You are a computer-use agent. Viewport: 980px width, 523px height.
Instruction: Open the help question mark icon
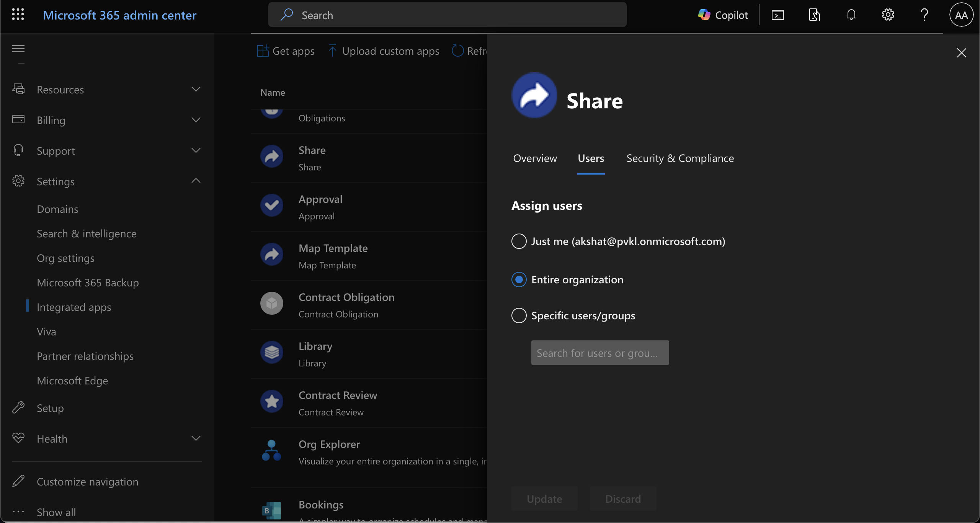tap(924, 15)
